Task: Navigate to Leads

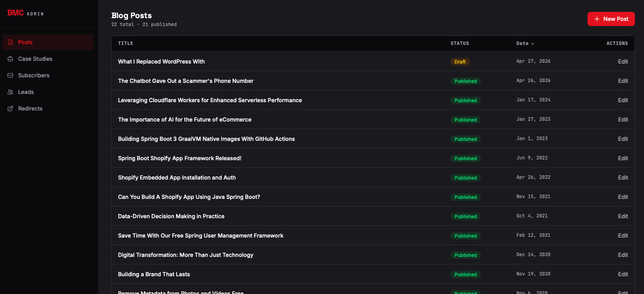Action: click(x=48, y=92)
